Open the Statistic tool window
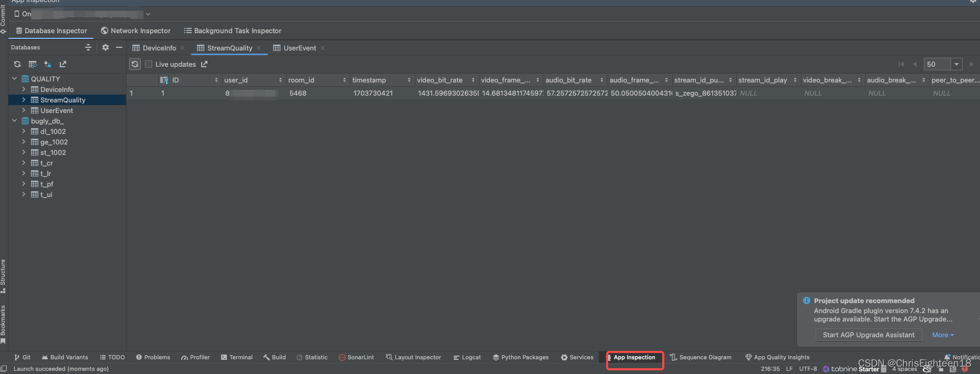 tap(312, 357)
